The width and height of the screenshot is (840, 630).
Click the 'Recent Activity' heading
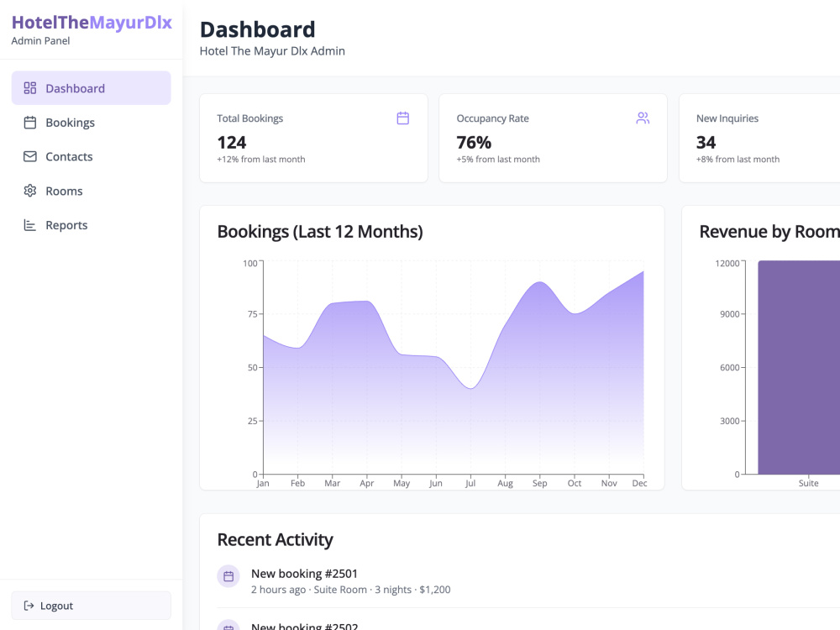[x=275, y=539]
